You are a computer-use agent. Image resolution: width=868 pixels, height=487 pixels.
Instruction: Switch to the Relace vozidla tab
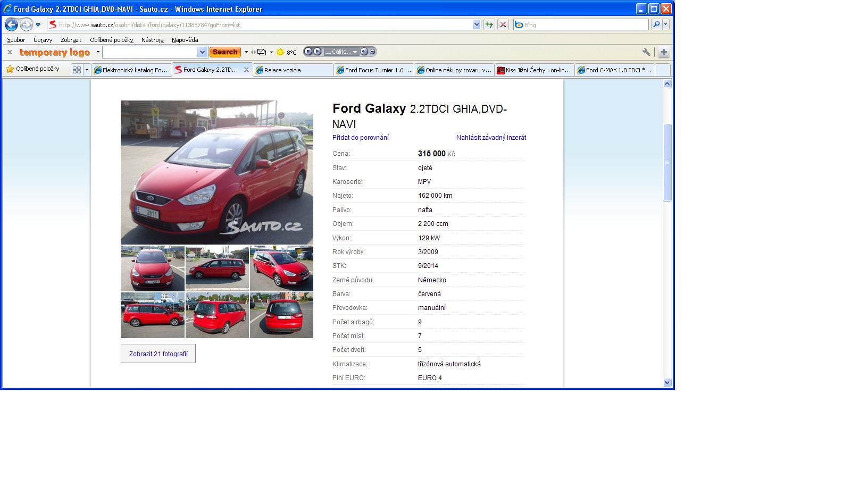(293, 70)
